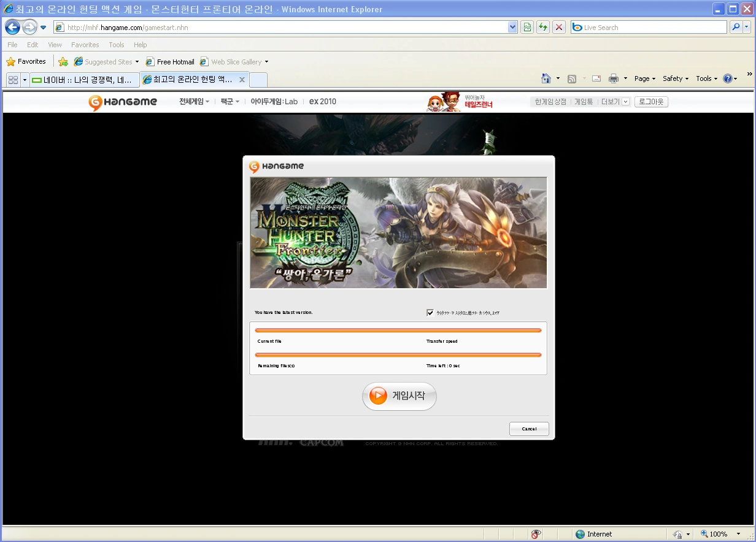Open the 전체게임 menu
Image resolution: width=756 pixels, height=542 pixels.
pos(194,102)
